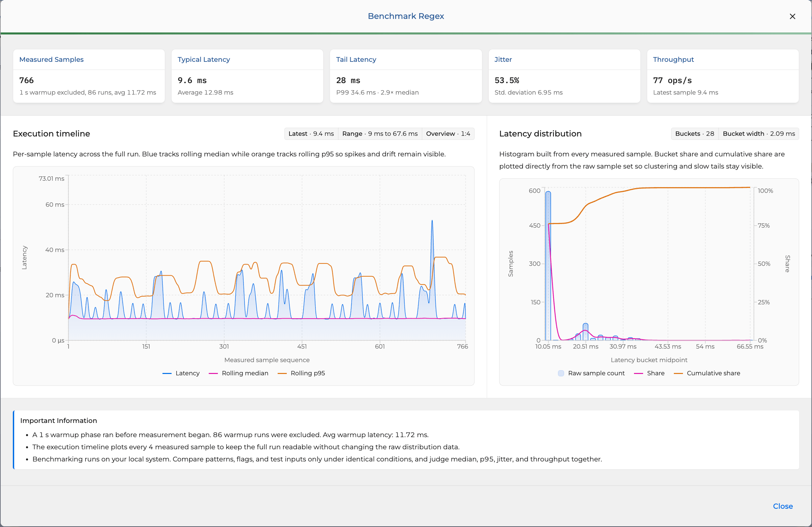Click the Tail Latency card title
Screen dimensions: 812x527
pos(356,59)
